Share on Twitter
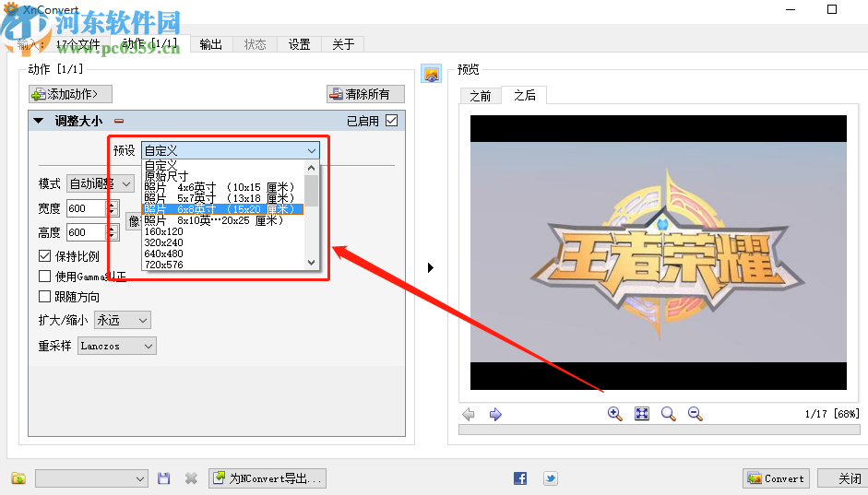The width and height of the screenshot is (868, 495). click(551, 478)
